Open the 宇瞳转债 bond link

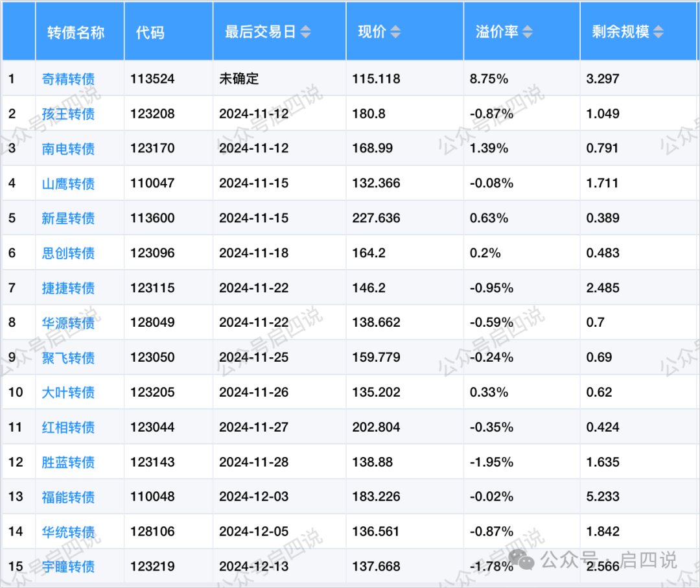click(67, 566)
